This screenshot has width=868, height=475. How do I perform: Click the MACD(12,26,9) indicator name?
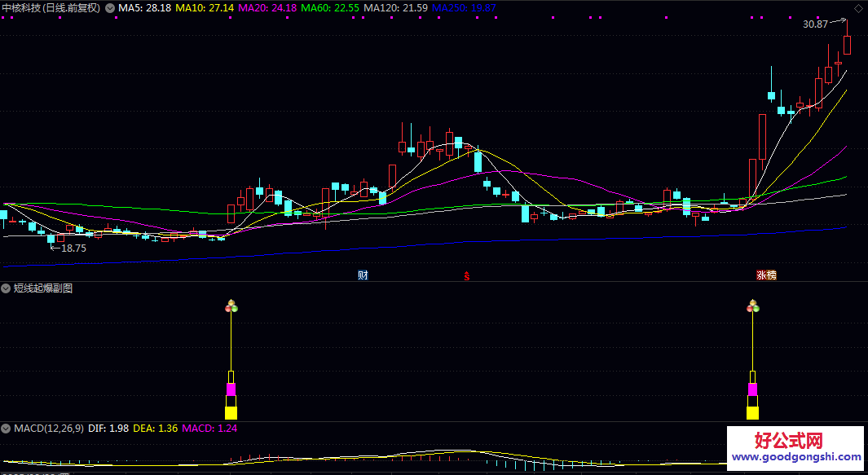tap(48, 428)
